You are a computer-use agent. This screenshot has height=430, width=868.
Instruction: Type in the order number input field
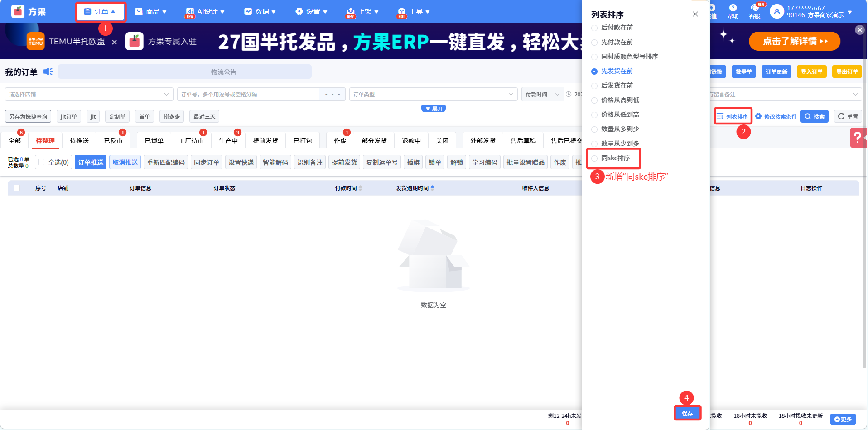click(x=249, y=94)
